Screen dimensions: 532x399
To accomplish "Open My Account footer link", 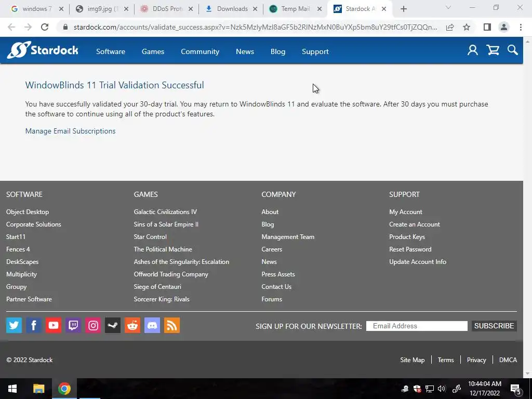I will (405, 212).
